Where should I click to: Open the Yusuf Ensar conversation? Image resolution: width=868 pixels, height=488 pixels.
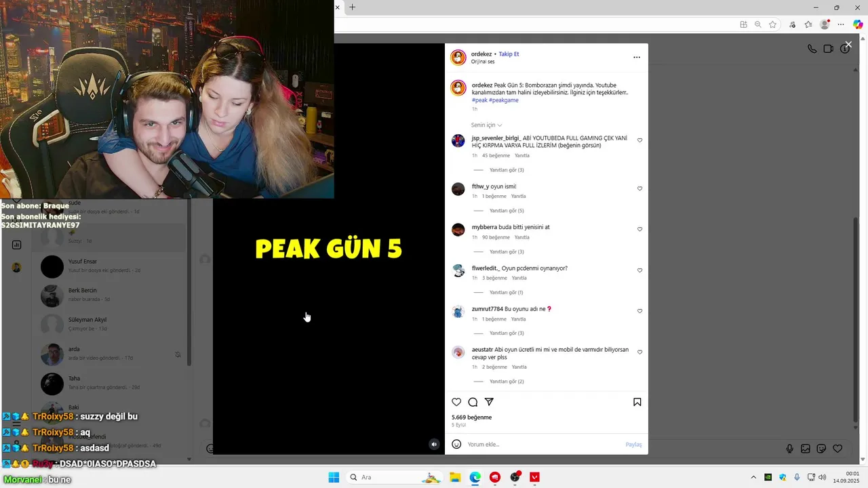(108, 266)
